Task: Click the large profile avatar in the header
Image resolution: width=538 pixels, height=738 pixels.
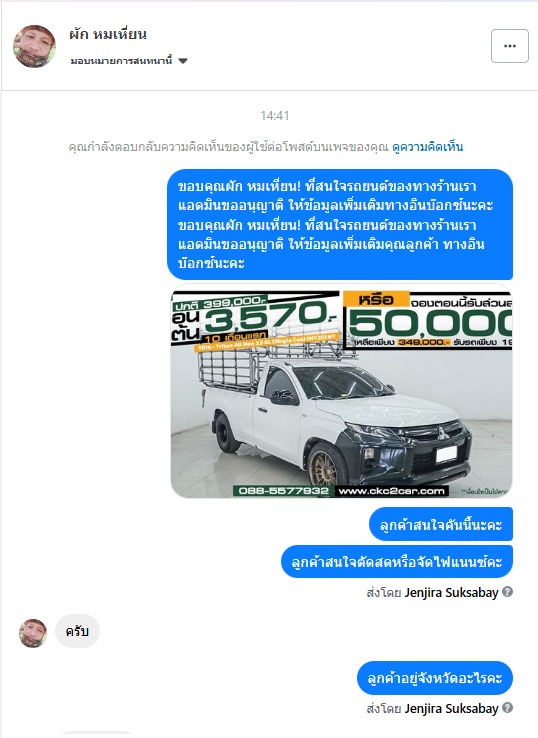Action: tap(34, 46)
